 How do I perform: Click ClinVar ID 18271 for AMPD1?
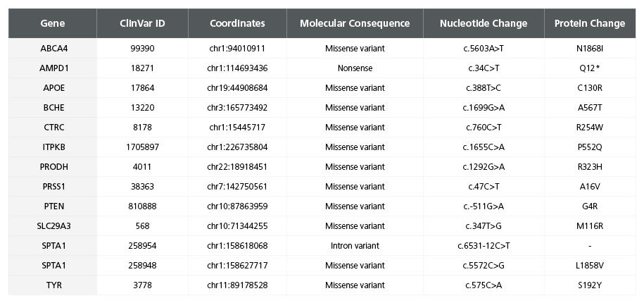coord(142,68)
